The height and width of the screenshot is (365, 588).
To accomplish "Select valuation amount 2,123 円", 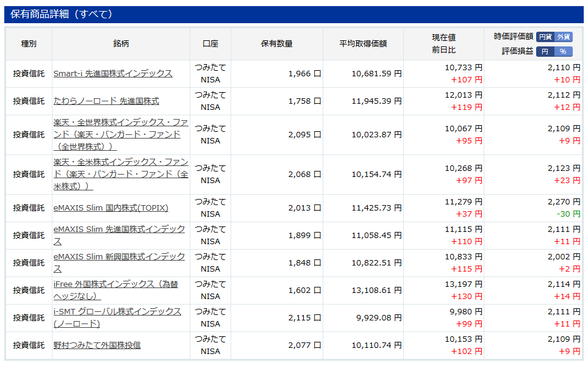I will point(564,168).
